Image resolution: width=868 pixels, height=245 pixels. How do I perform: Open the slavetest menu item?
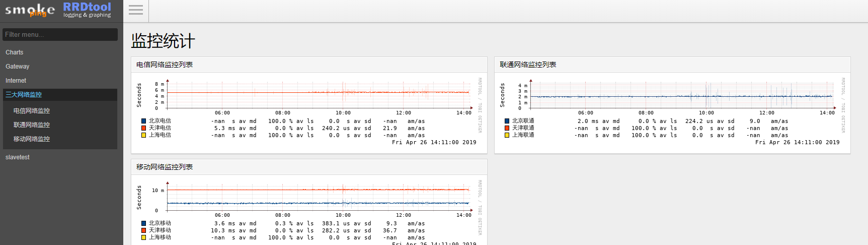pos(18,157)
